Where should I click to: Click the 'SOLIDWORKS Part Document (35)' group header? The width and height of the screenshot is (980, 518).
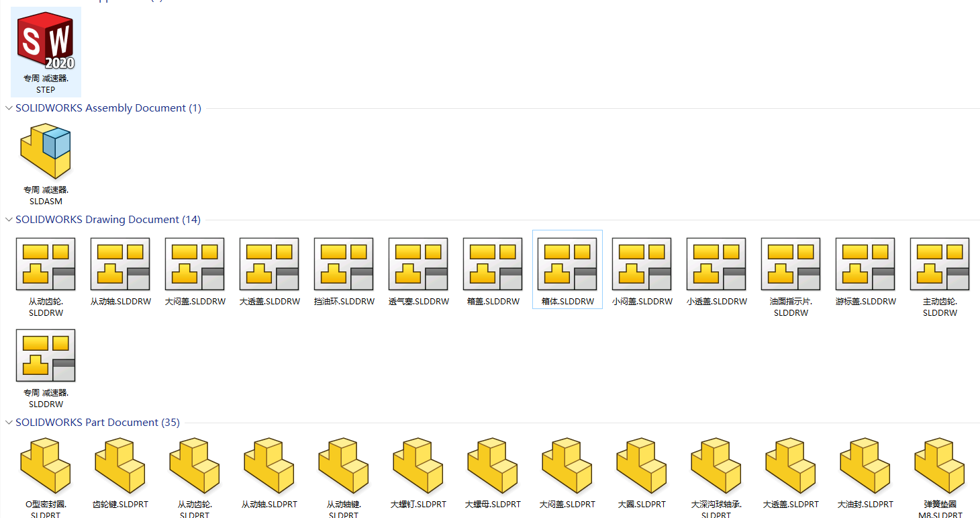coord(98,423)
